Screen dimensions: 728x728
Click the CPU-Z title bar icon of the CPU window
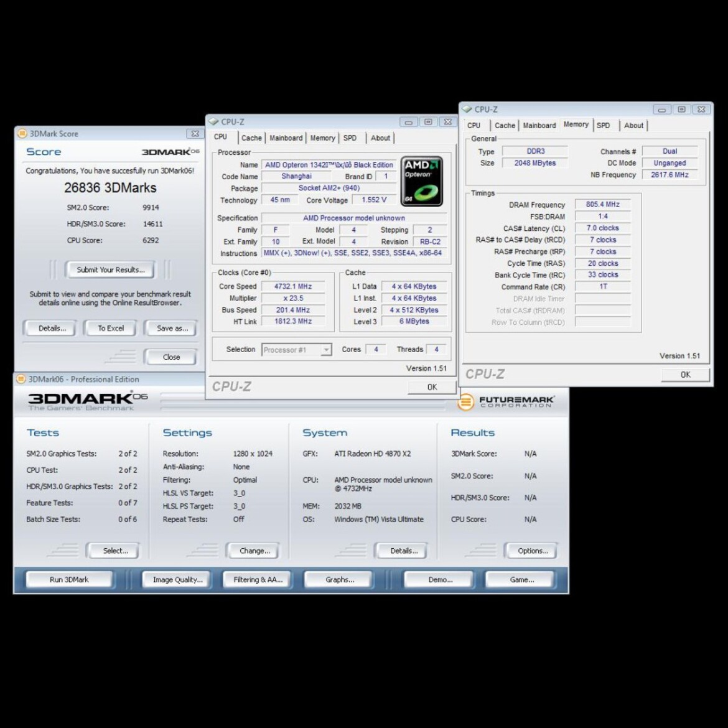pos(213,121)
